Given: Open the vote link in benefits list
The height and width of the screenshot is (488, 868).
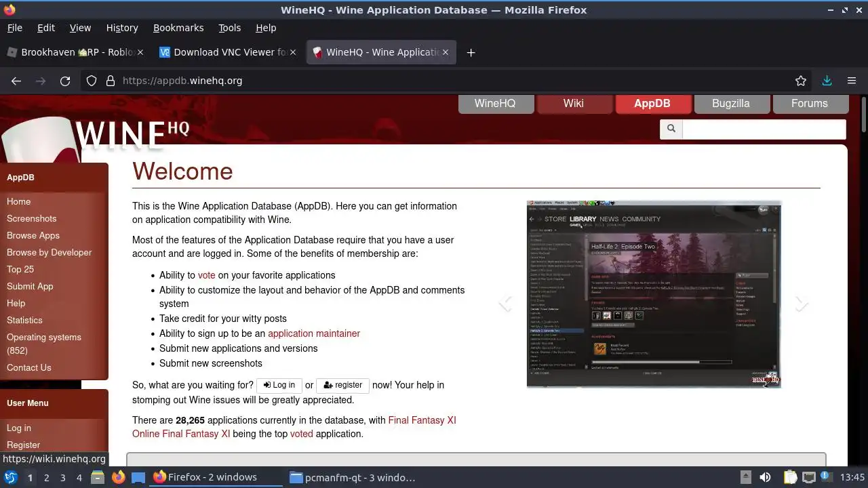Looking at the screenshot, I should coord(206,275).
